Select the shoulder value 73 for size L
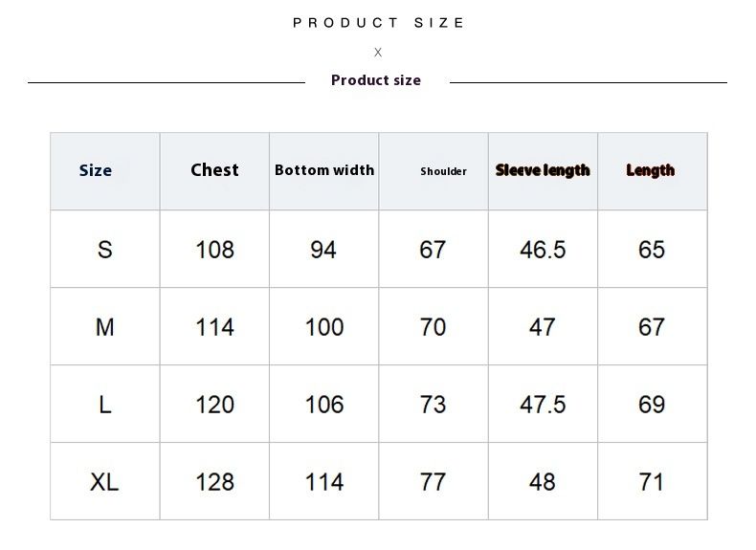Screen dimensions: 756x550 click(434, 405)
